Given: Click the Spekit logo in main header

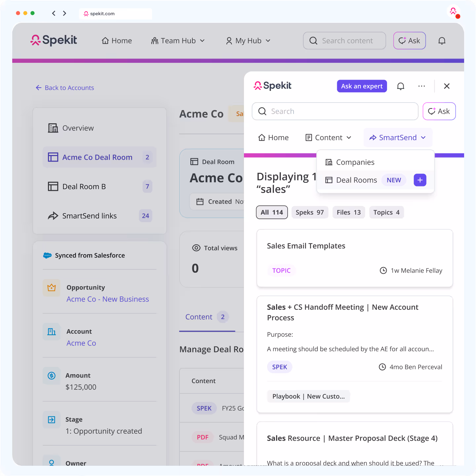Looking at the screenshot, I should coord(54,40).
